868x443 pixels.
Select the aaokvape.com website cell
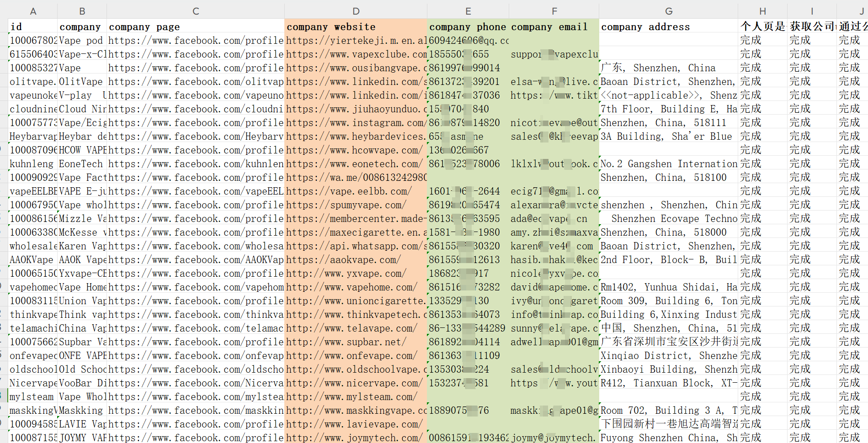click(356, 259)
